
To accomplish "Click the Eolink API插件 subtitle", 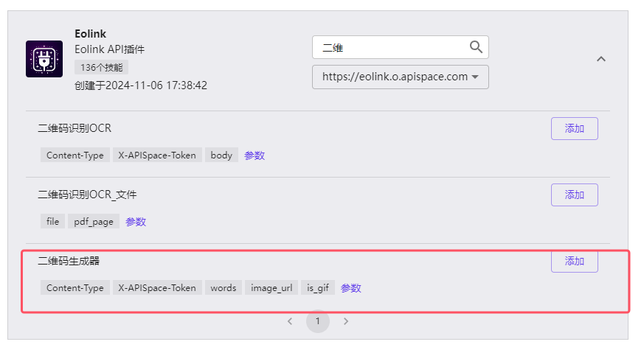I will point(110,49).
